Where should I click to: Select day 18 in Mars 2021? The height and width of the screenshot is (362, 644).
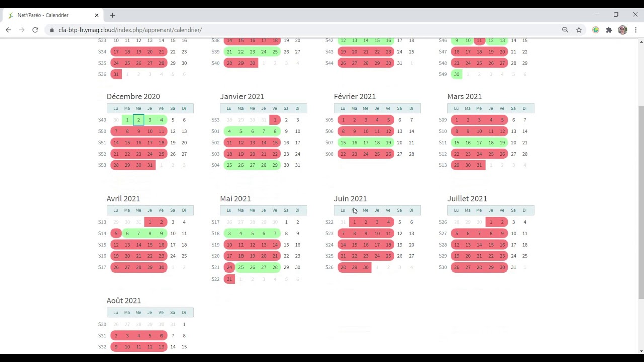(491, 143)
